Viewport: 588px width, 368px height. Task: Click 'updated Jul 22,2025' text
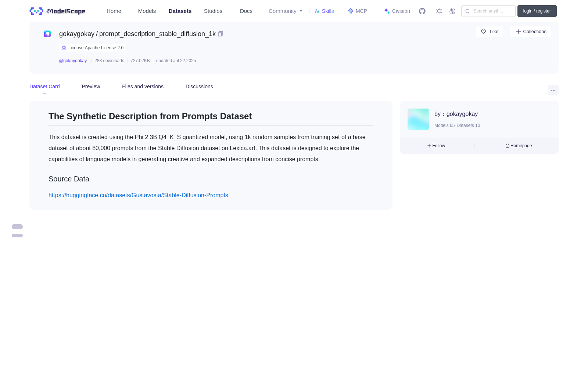point(176,61)
